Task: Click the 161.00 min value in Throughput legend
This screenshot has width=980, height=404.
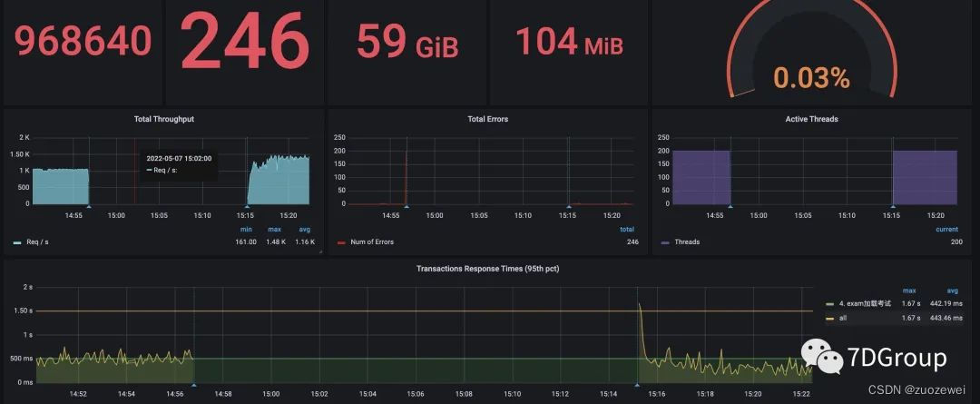Action: pyautogui.click(x=246, y=242)
